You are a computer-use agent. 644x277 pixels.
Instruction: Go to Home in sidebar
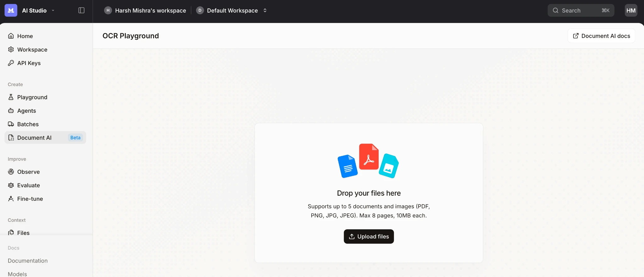click(25, 36)
